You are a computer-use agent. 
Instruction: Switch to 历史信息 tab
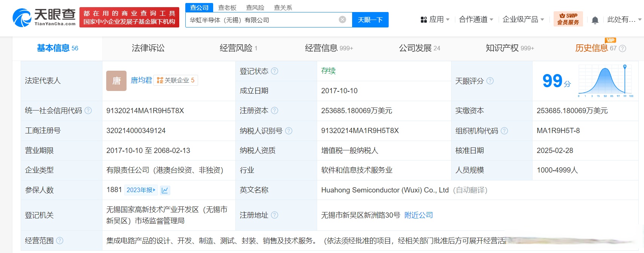tap(596, 48)
